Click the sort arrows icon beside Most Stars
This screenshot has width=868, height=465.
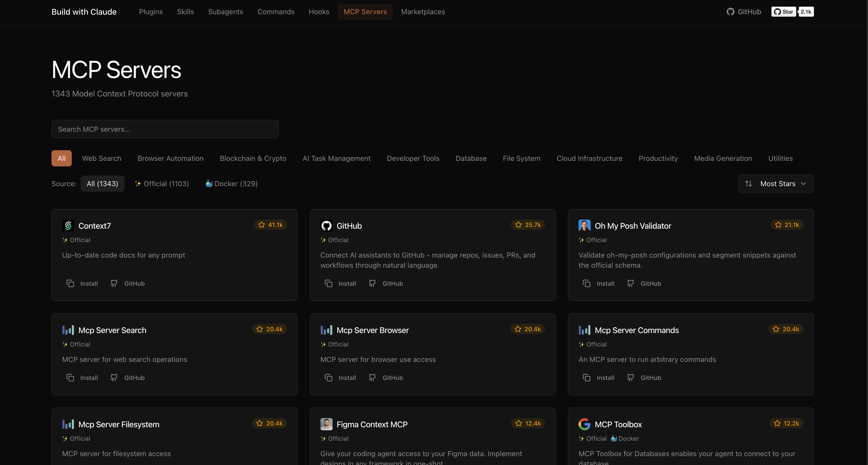click(x=749, y=184)
